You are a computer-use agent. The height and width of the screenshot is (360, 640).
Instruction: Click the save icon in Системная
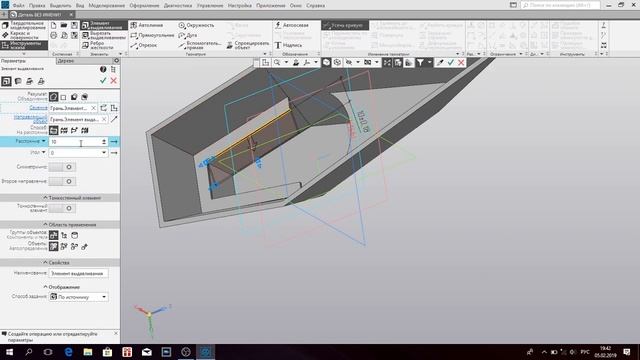pos(74,25)
